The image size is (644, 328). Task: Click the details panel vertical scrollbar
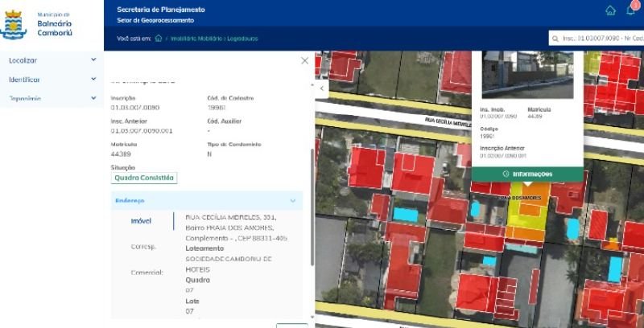(312, 209)
